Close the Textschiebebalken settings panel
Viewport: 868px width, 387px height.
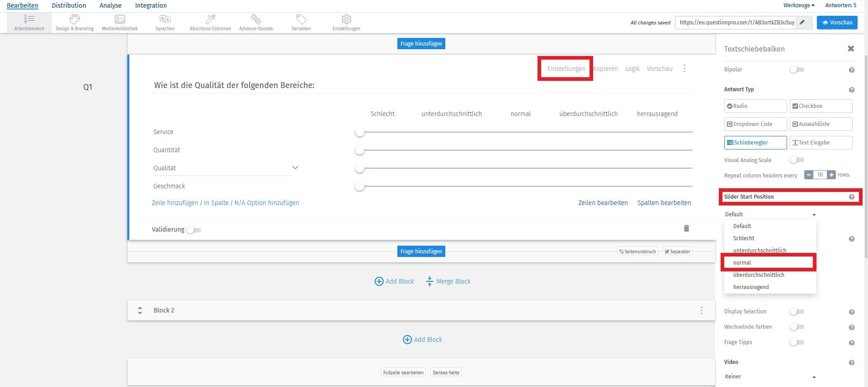pos(851,48)
